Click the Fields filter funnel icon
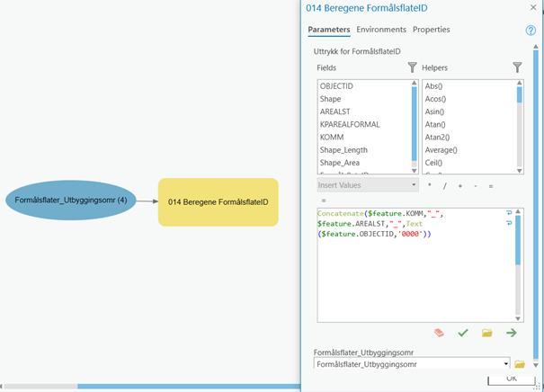The height and width of the screenshot is (392, 544). coord(413,67)
